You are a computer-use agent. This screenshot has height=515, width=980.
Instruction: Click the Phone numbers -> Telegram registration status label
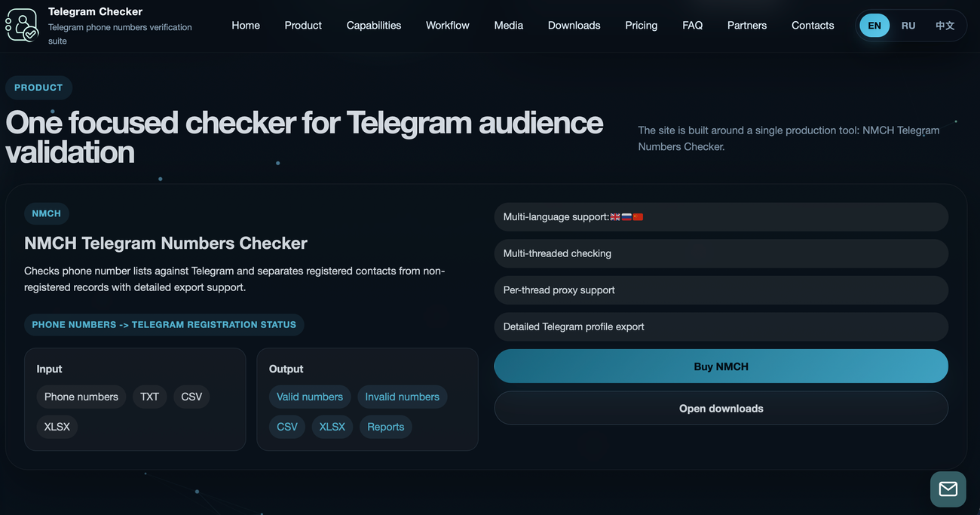tap(164, 325)
